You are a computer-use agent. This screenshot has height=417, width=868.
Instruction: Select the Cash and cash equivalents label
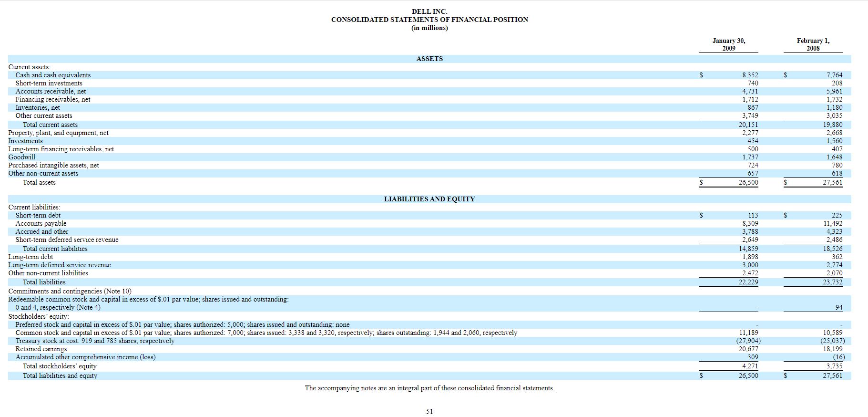coord(53,75)
